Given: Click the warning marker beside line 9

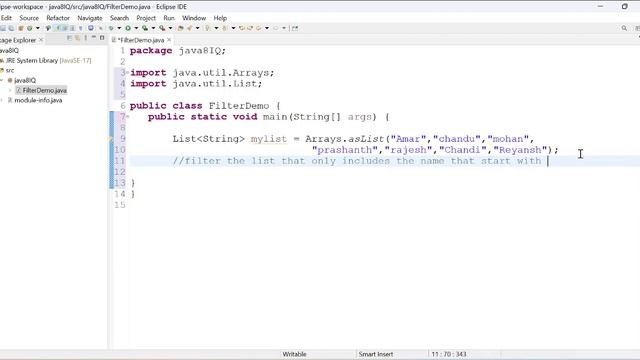Looking at the screenshot, I should pos(110,139).
